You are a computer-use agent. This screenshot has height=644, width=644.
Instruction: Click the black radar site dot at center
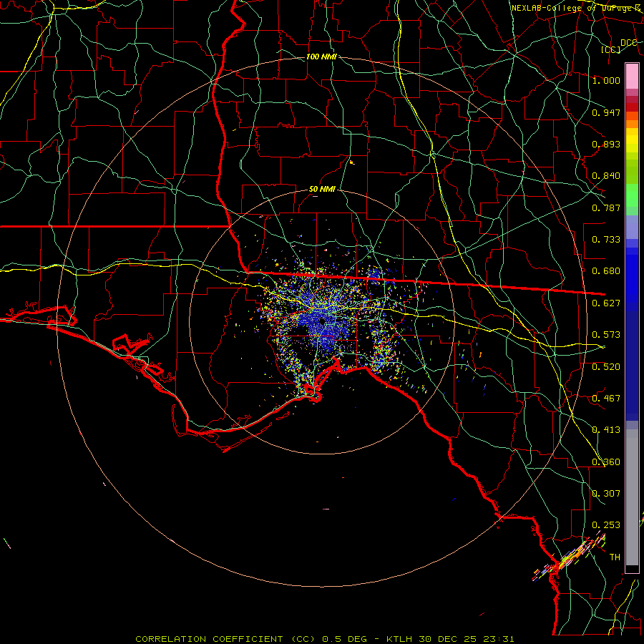(x=322, y=321)
